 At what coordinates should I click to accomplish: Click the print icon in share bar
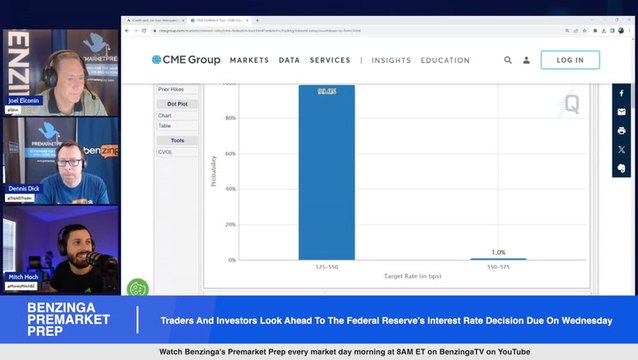621,131
